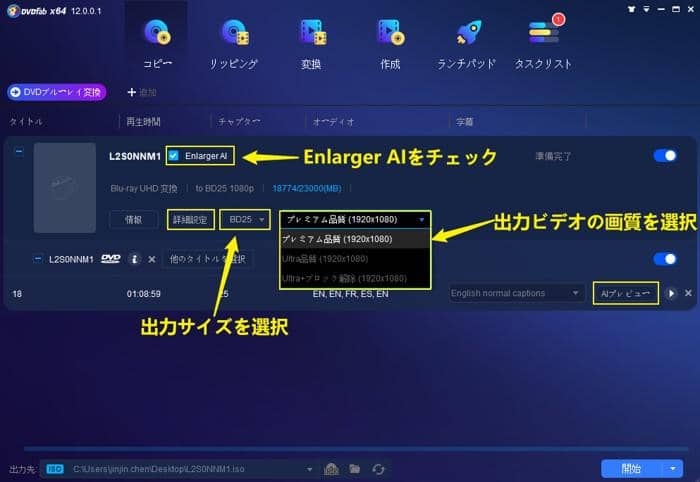Click the 再生時間 column header
This screenshot has height=482, width=700.
143,122
